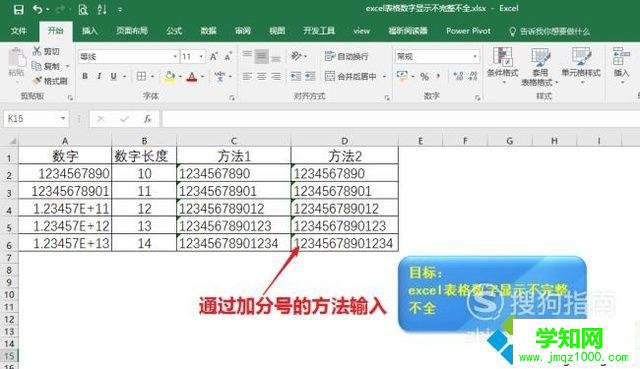Click the print preview icon in quick access toolbar
Screen dimensions: 640x369
(83, 9)
